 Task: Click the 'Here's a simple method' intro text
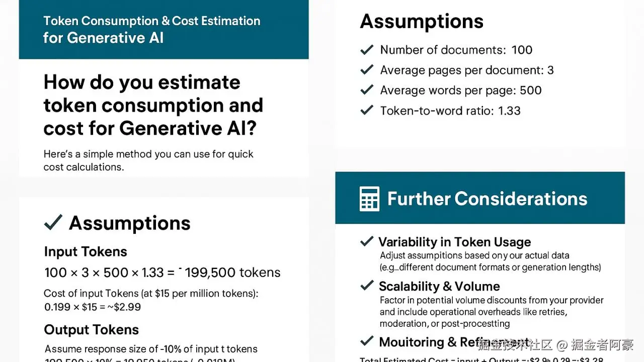tap(148, 160)
